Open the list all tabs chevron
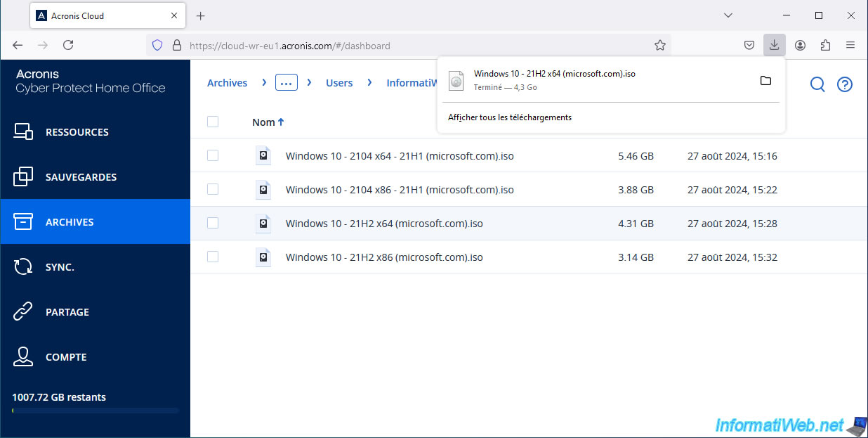The image size is (868, 438). point(728,15)
